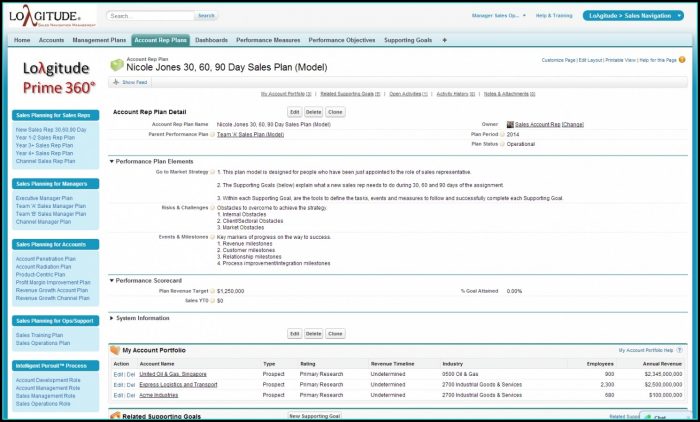Open the Acme Industries account link
The height and width of the screenshot is (422, 700).
click(x=158, y=395)
